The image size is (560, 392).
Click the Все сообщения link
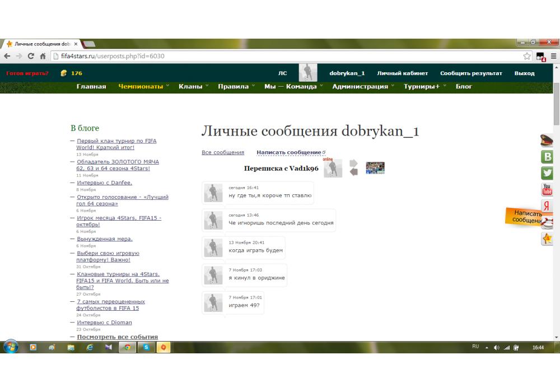click(223, 152)
